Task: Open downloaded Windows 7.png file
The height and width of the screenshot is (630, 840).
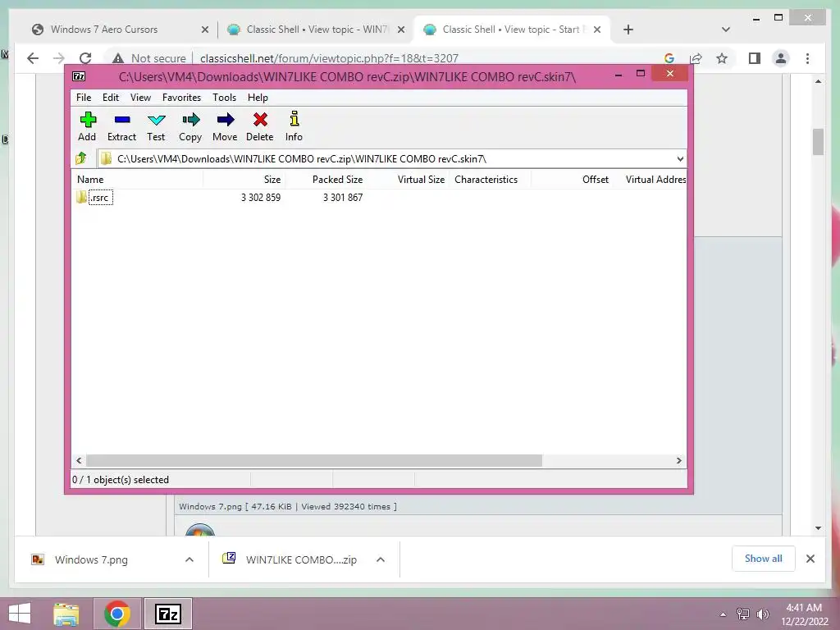Action: [91, 559]
